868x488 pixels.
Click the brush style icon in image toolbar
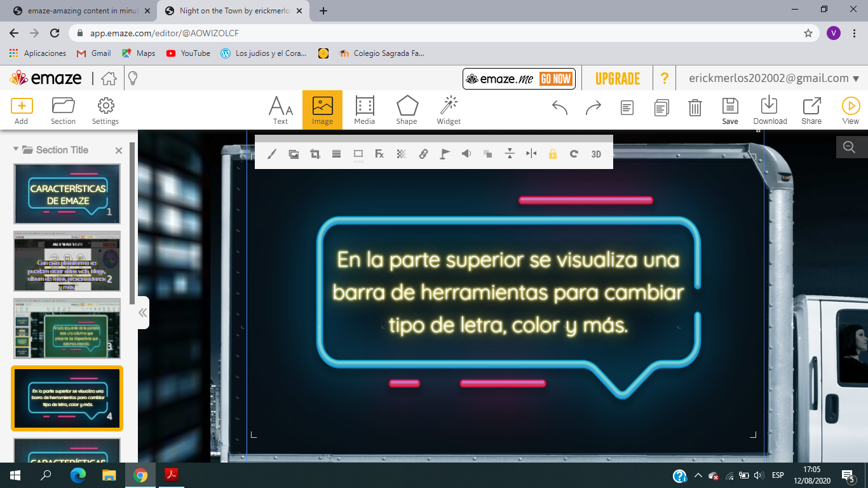pos(272,154)
